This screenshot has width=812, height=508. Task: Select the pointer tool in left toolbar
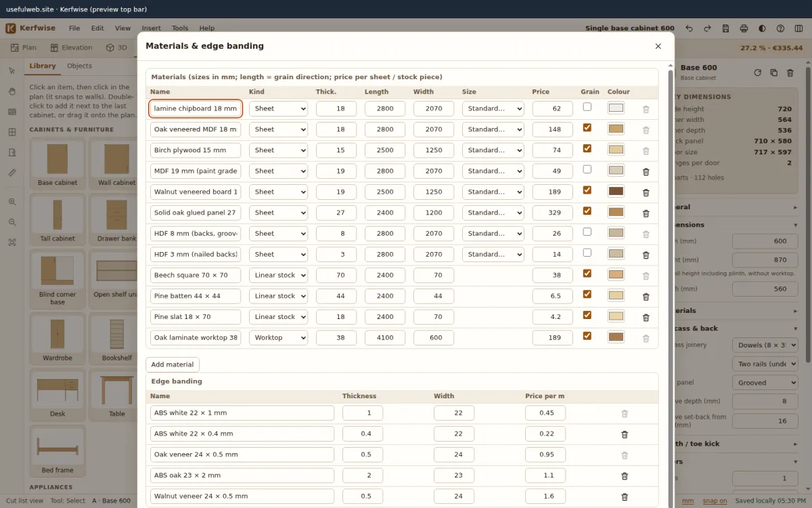(x=12, y=71)
